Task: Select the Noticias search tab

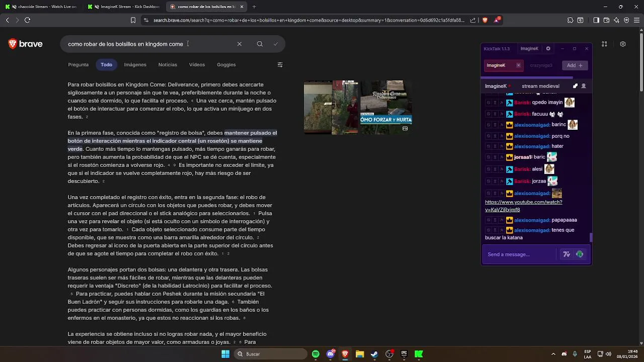Action: tap(168, 64)
